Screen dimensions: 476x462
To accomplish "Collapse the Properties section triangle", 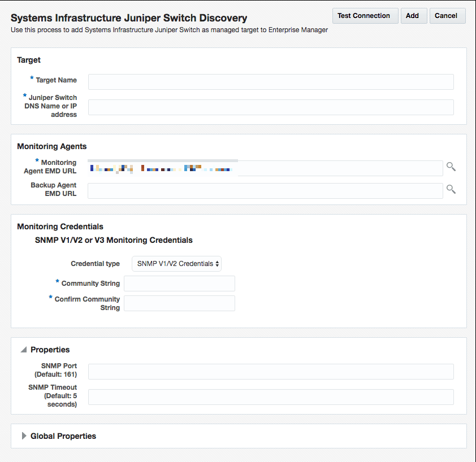I will [x=24, y=350].
